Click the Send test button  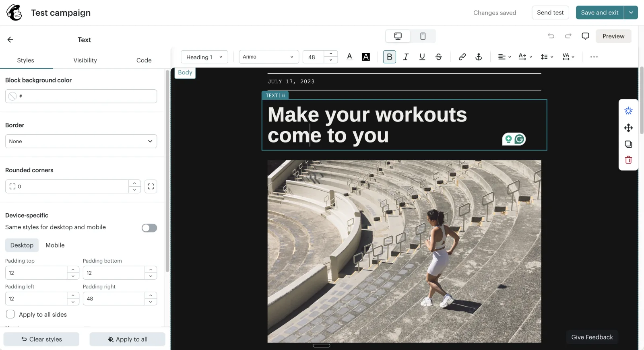tap(550, 12)
